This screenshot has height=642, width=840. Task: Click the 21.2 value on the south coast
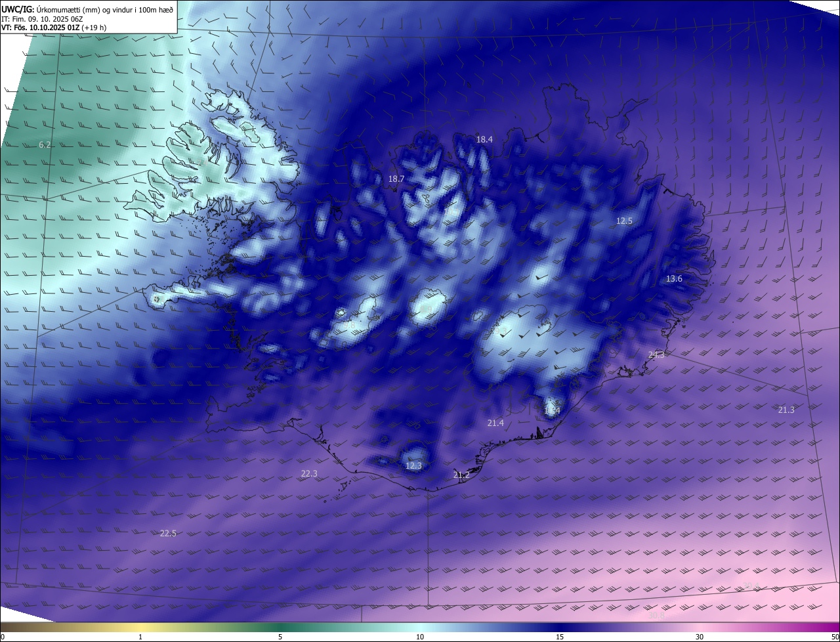click(461, 475)
